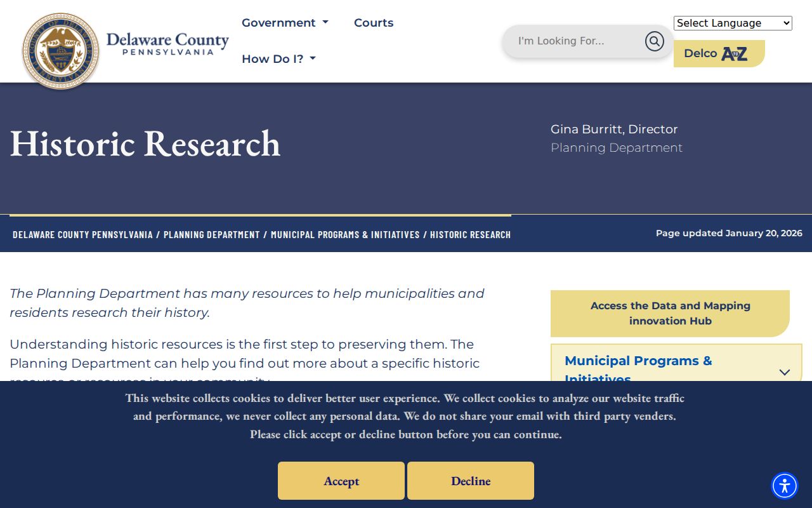Click the magnifying glass search icon
Viewport: 812px width, 508px height.
pos(654,41)
